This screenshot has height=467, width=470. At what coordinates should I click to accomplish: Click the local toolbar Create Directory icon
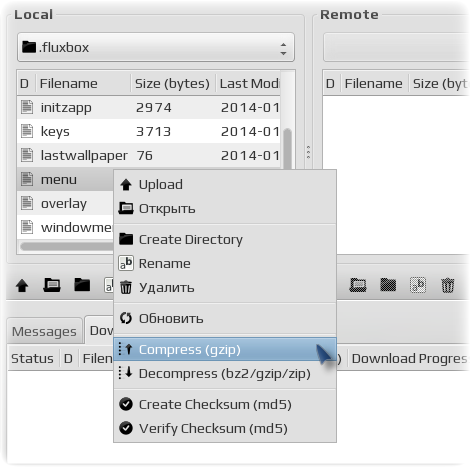82,285
